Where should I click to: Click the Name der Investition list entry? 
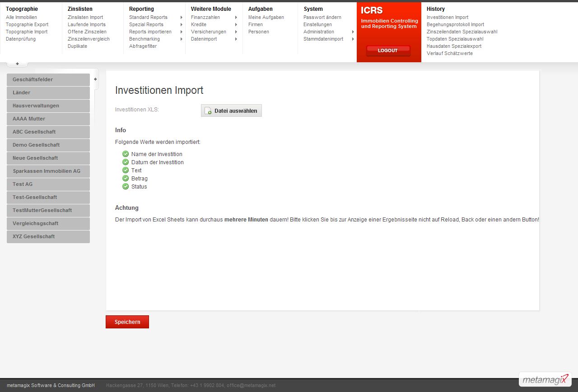pyautogui.click(x=157, y=154)
